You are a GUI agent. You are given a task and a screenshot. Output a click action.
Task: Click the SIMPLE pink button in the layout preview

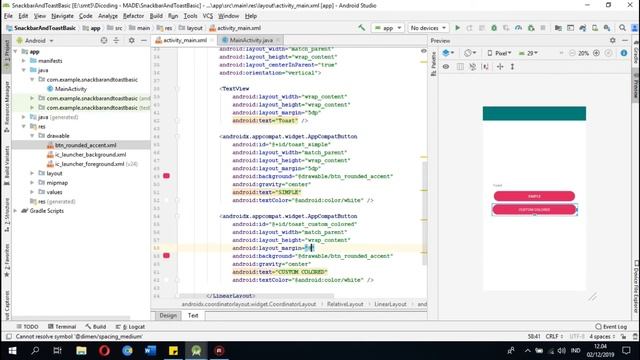point(534,196)
